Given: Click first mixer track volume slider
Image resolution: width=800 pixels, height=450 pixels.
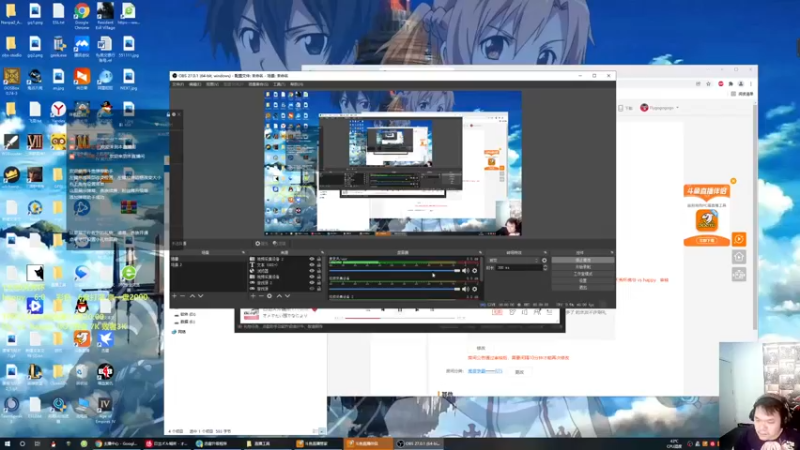Looking at the screenshot, I should [x=395, y=271].
